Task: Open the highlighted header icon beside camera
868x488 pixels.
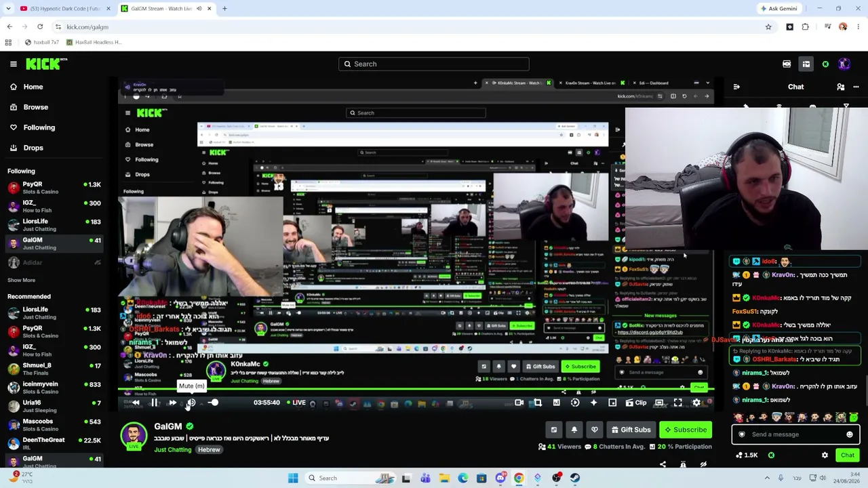Action: (806, 64)
